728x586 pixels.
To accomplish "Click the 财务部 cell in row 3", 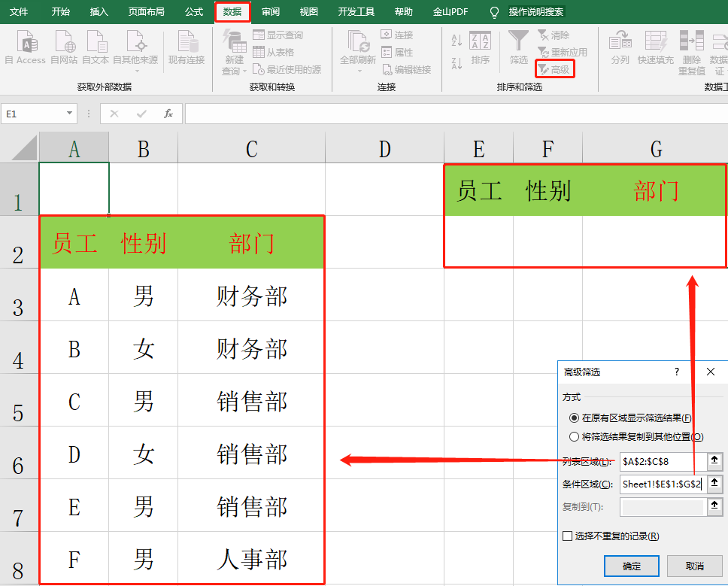I will 251,296.
